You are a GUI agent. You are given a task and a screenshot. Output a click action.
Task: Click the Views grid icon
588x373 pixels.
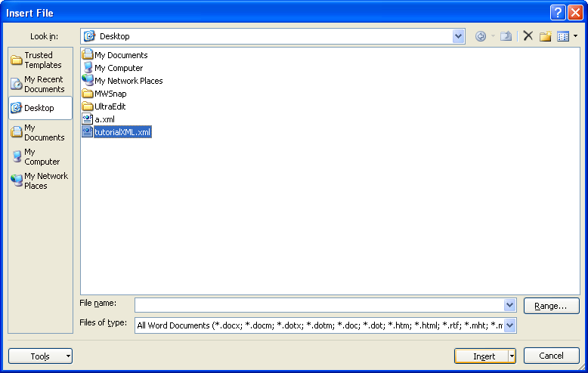coord(563,36)
